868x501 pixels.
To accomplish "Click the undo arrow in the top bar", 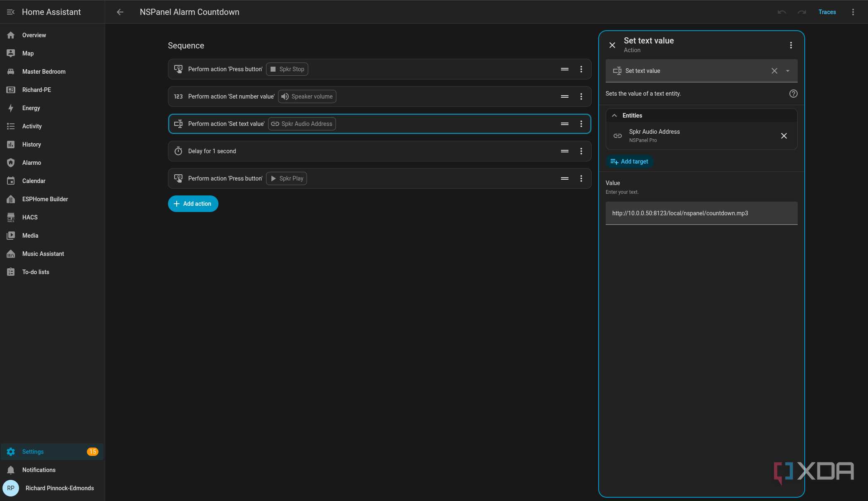I will [782, 12].
